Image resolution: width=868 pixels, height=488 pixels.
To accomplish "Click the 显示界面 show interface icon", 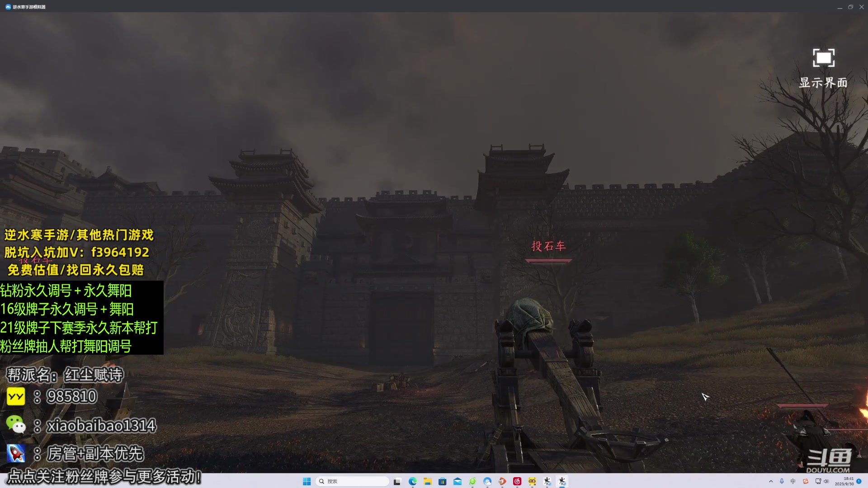I will [x=823, y=58].
